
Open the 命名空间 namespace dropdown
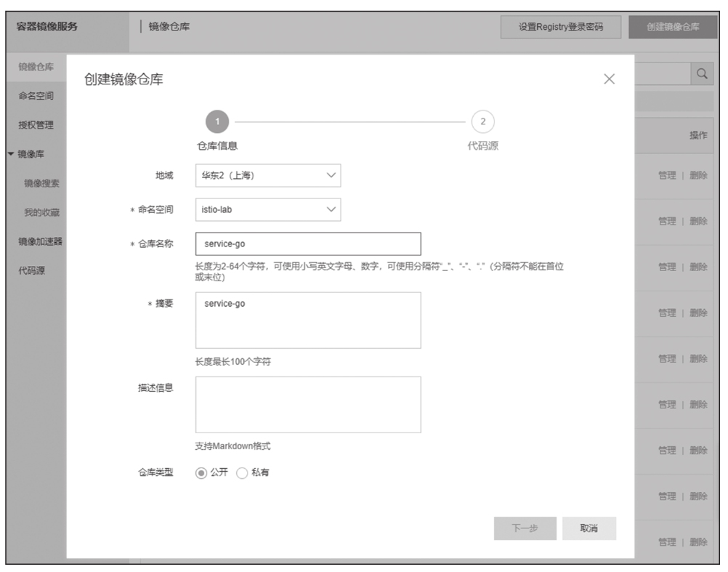(267, 210)
